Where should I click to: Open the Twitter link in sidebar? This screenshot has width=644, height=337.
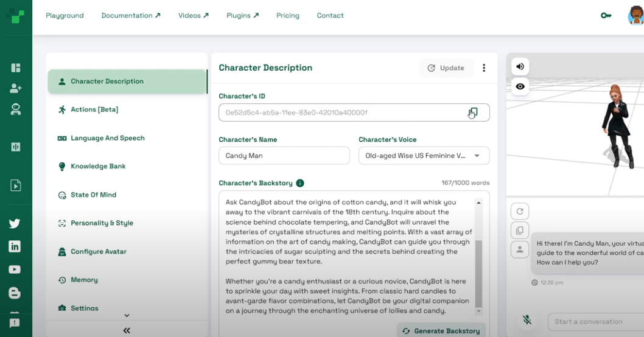click(x=15, y=223)
